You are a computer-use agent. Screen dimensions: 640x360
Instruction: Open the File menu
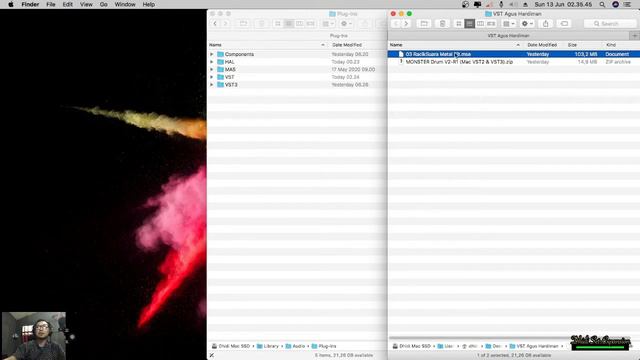pyautogui.click(x=51, y=4)
